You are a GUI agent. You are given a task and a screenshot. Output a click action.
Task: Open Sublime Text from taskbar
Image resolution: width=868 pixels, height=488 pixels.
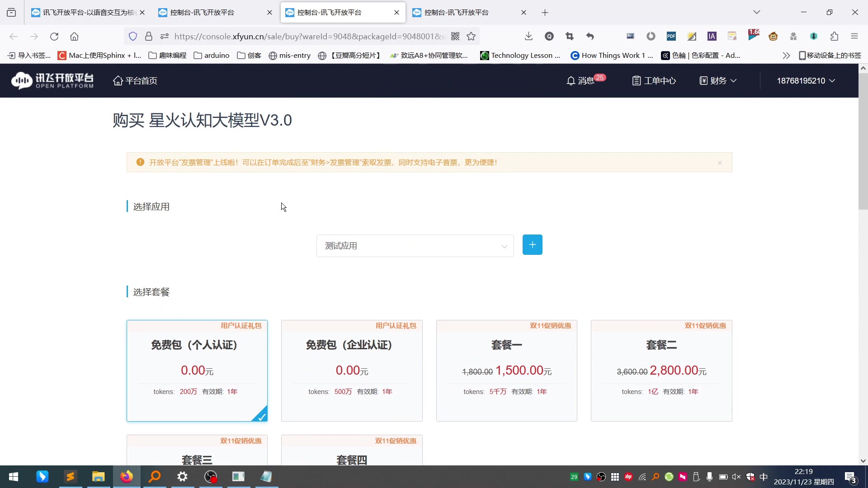70,477
